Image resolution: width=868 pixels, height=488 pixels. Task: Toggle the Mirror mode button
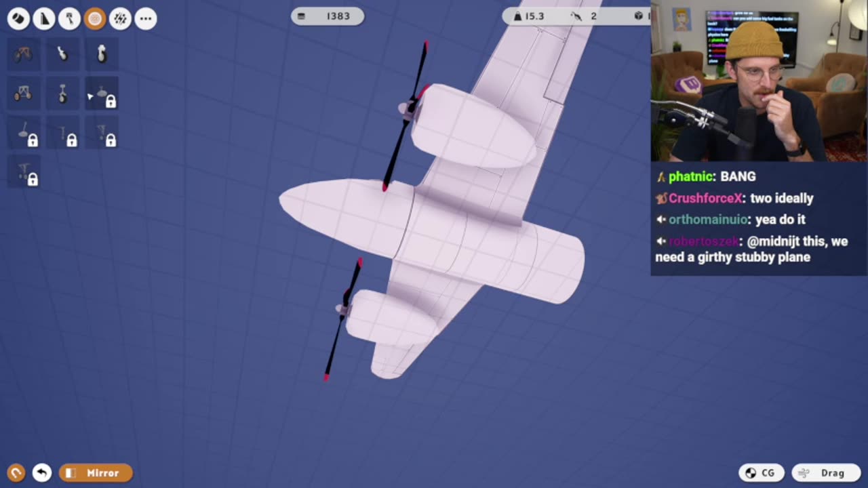(x=96, y=472)
